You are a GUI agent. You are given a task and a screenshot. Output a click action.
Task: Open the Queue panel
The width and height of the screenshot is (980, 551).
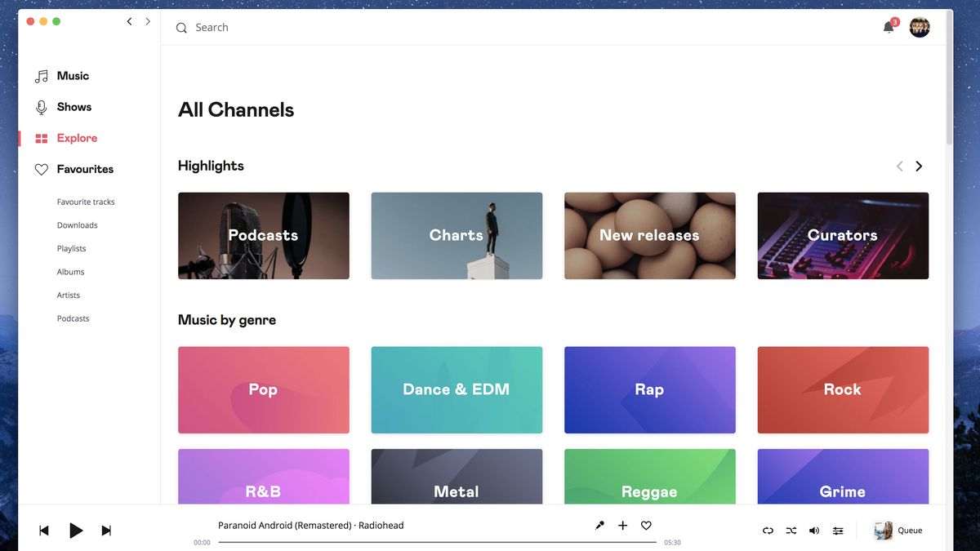[x=909, y=531]
